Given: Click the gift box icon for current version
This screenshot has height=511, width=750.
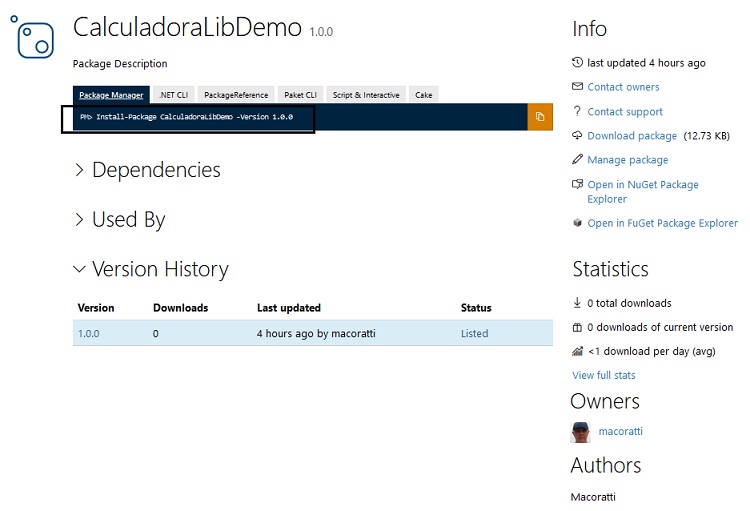Looking at the screenshot, I should pyautogui.click(x=577, y=327).
